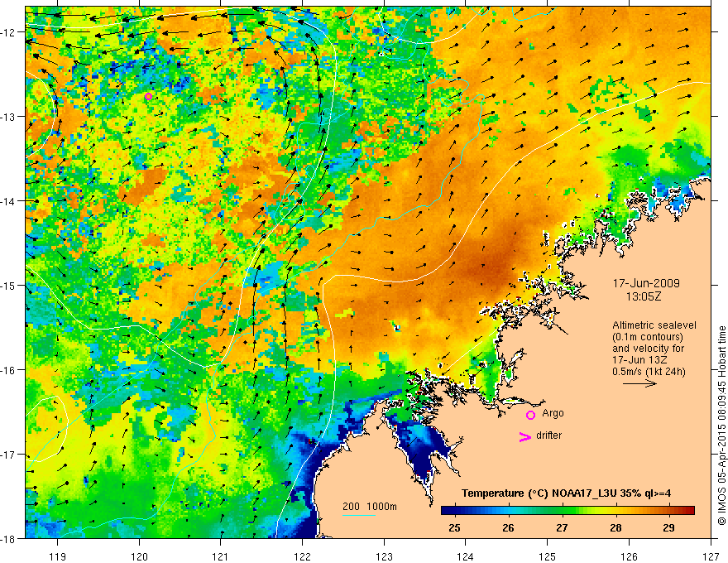728x563 pixels.
Task: Click longitude label 125
Action: click(x=548, y=556)
